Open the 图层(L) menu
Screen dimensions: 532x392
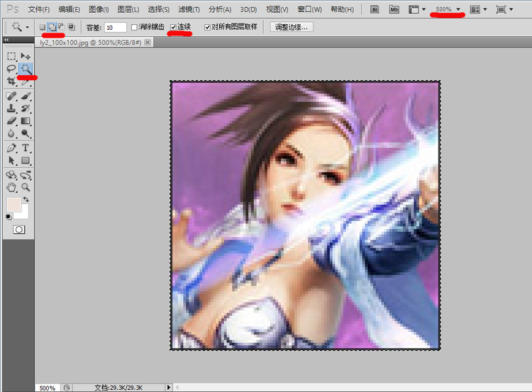128,9
